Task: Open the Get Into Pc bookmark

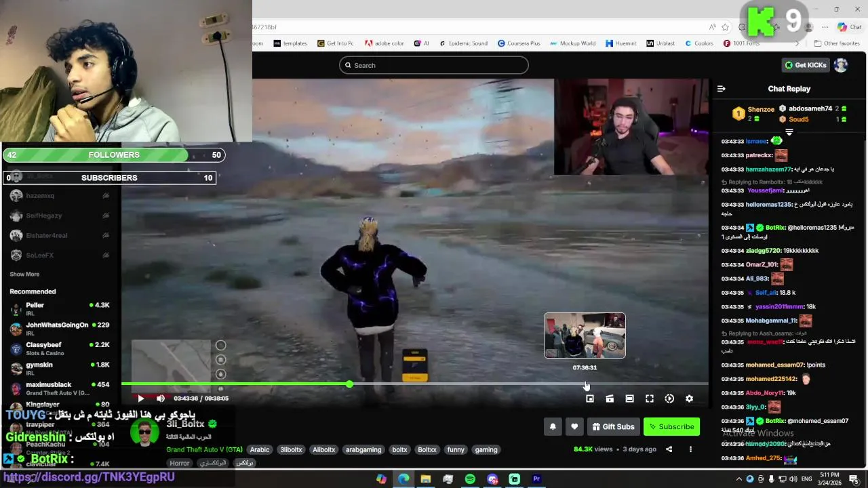Action: 334,43
